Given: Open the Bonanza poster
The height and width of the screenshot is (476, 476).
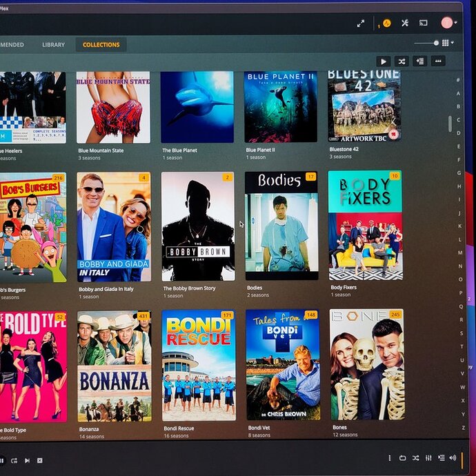Looking at the screenshot, I should click(x=114, y=366).
